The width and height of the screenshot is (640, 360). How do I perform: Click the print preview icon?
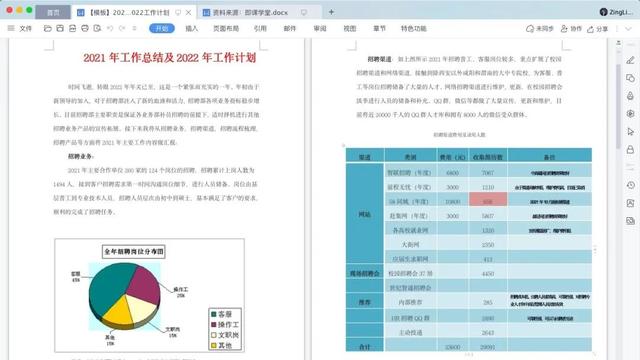(x=97, y=29)
